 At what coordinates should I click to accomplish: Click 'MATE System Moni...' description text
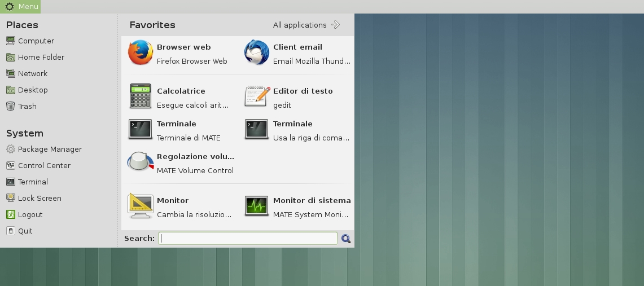(x=310, y=214)
